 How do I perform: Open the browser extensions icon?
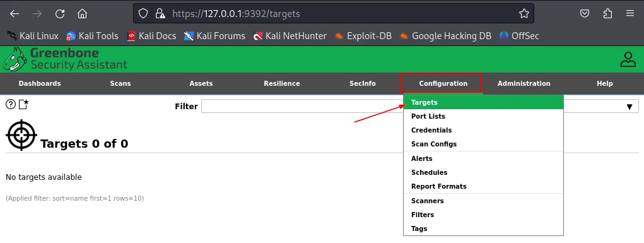pyautogui.click(x=608, y=13)
